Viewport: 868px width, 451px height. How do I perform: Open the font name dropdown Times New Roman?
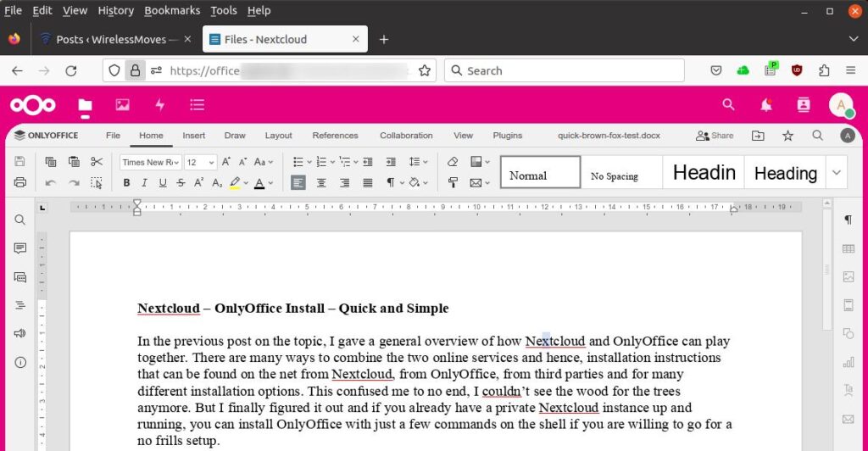coord(151,162)
